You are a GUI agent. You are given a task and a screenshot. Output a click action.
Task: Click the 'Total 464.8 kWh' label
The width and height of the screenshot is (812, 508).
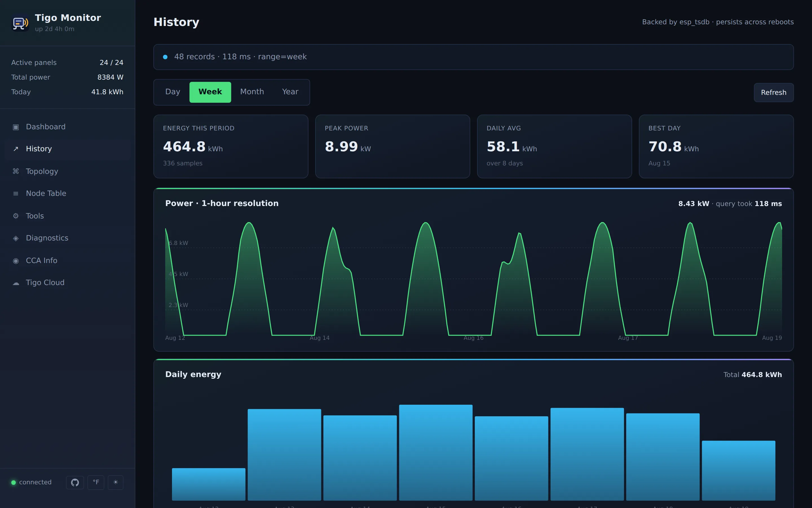[x=753, y=375]
